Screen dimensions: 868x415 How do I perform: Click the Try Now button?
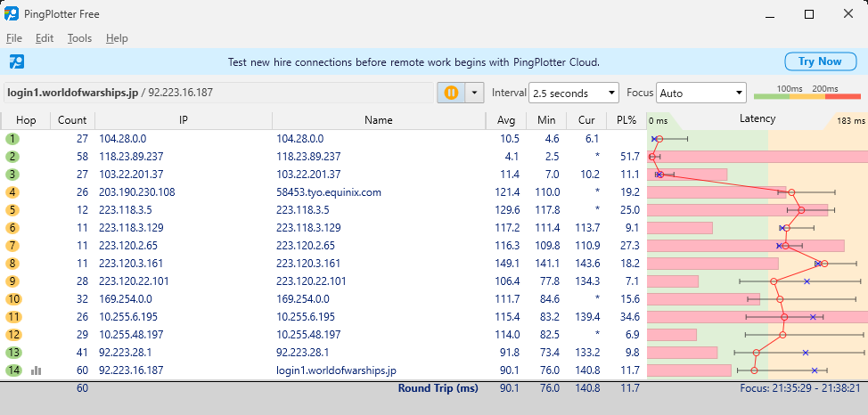(x=820, y=61)
